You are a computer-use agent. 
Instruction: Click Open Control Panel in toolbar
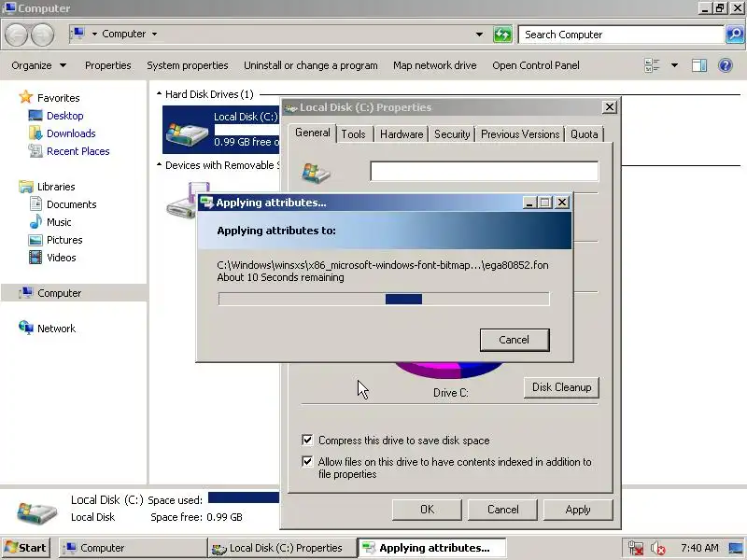tap(536, 65)
